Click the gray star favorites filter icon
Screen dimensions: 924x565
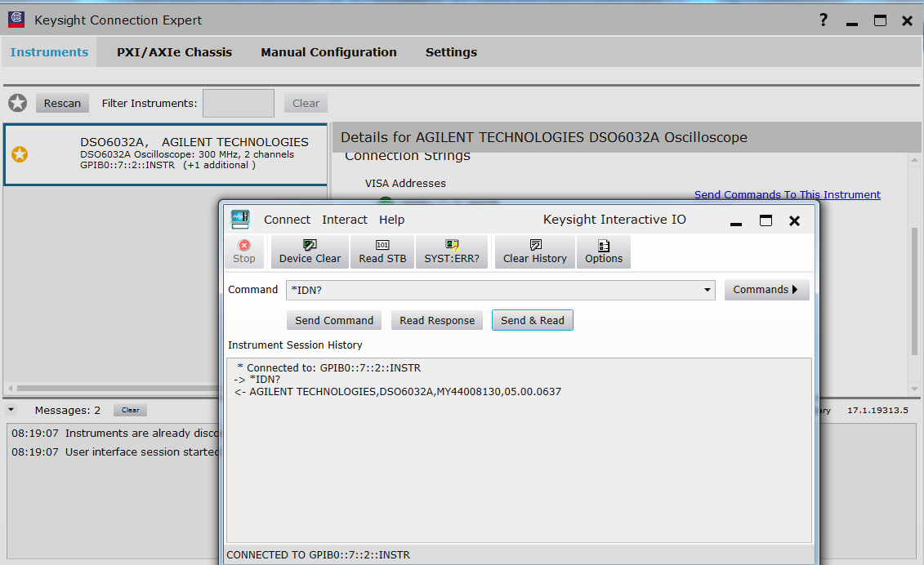click(18, 103)
